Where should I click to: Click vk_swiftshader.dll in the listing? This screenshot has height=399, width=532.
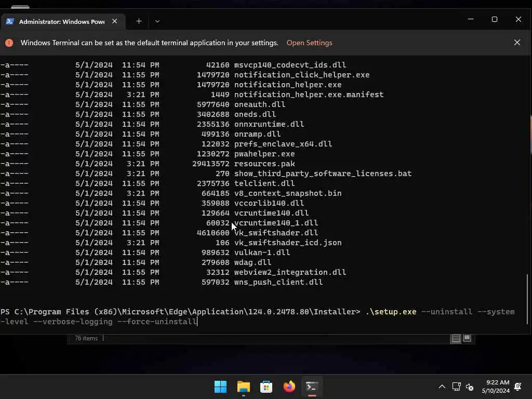pyautogui.click(x=276, y=233)
